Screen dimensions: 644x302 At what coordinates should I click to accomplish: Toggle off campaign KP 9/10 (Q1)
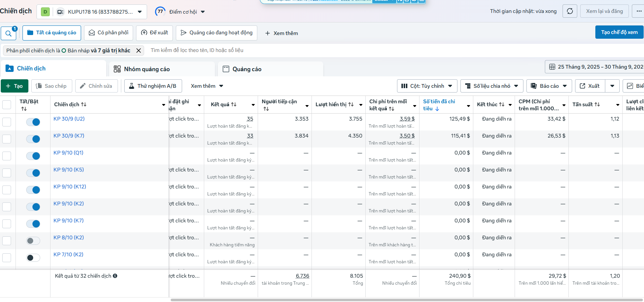point(33,156)
